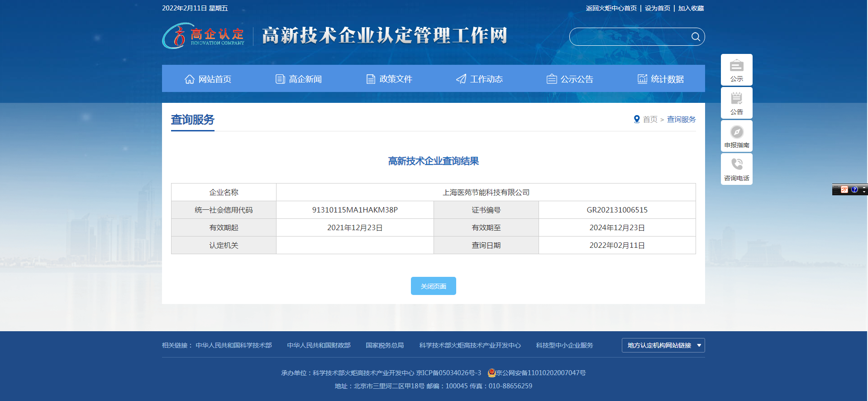Click the start date 2021年12月23日
This screenshot has height=401, width=868.
coord(355,227)
